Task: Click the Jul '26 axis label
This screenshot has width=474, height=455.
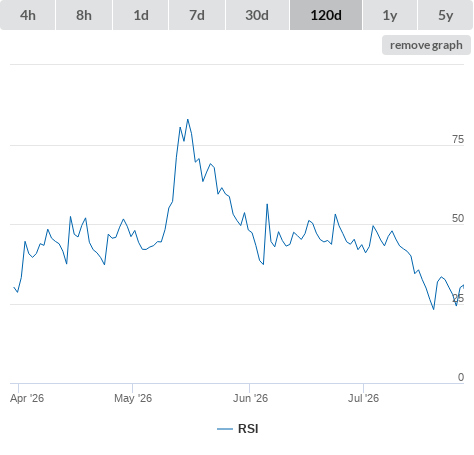Action: (x=363, y=398)
